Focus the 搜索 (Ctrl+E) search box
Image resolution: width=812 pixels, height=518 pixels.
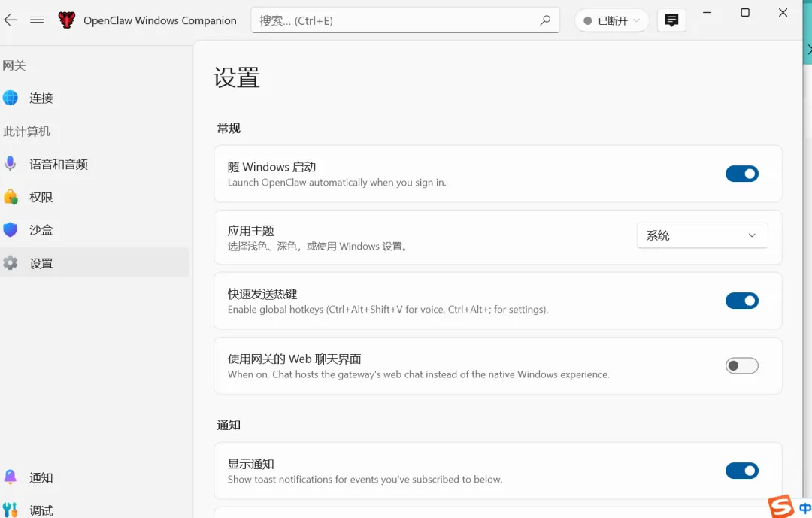coord(405,20)
